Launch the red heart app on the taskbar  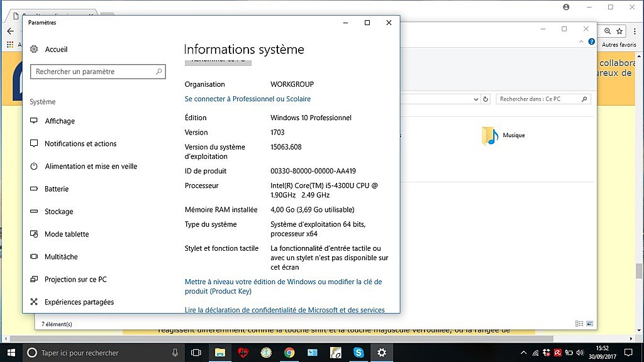(x=243, y=353)
